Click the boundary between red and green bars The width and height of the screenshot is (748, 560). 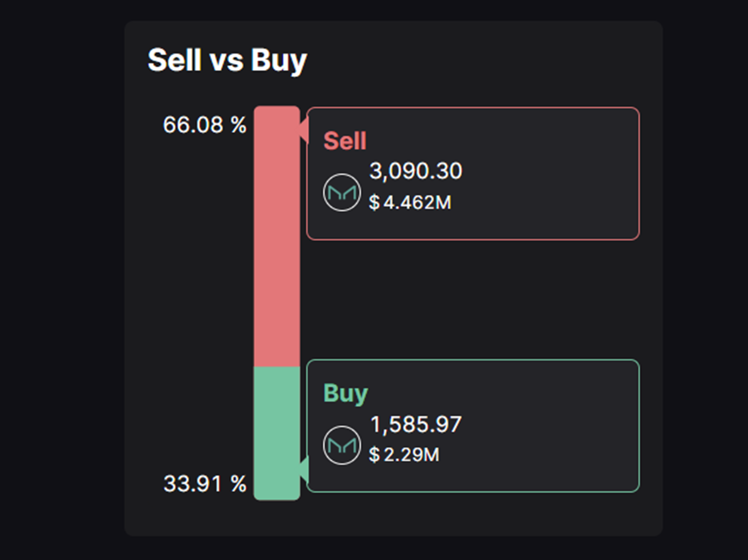[x=277, y=367]
